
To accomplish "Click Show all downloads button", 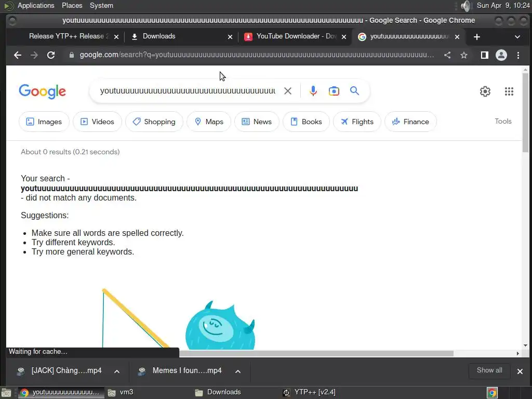I will point(489,370).
